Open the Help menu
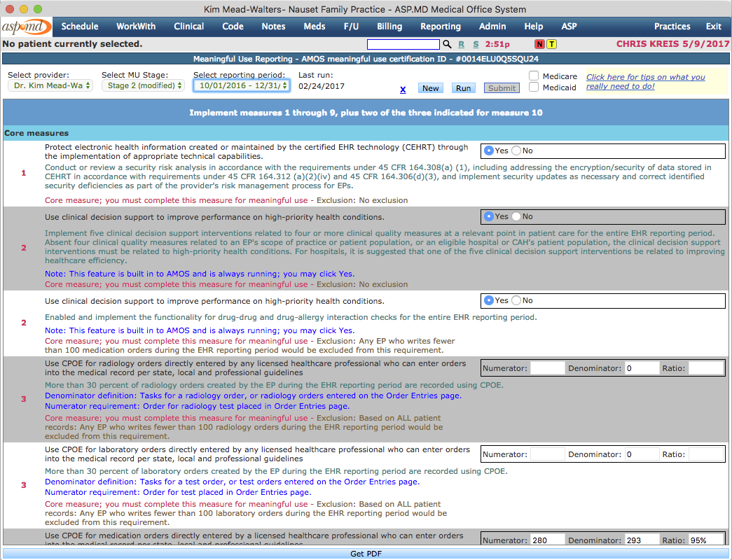 534,27
